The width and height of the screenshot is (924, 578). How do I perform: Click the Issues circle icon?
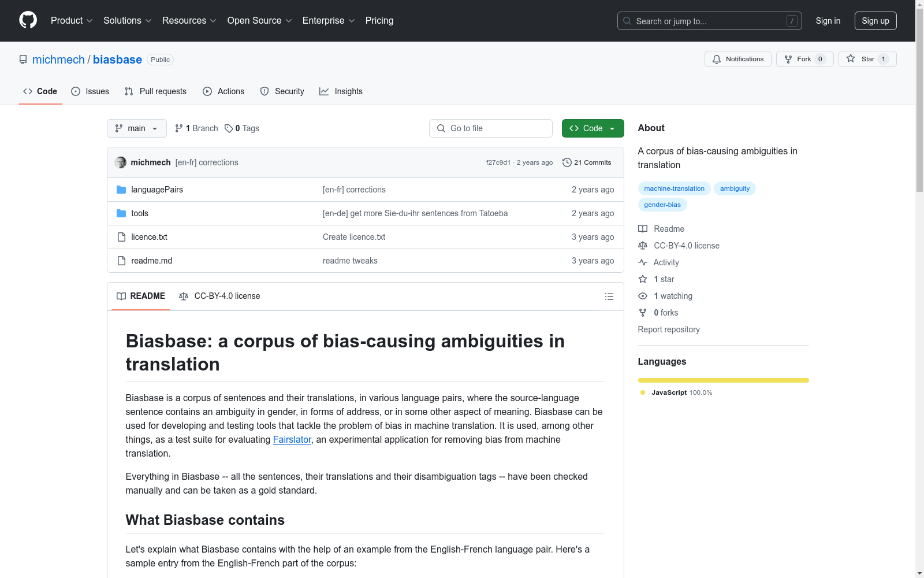[76, 91]
